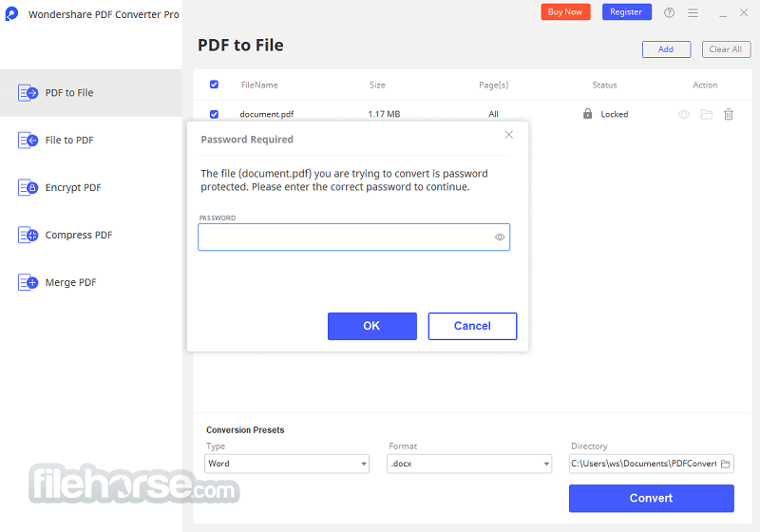Open the hamburger menu icon

693,12
